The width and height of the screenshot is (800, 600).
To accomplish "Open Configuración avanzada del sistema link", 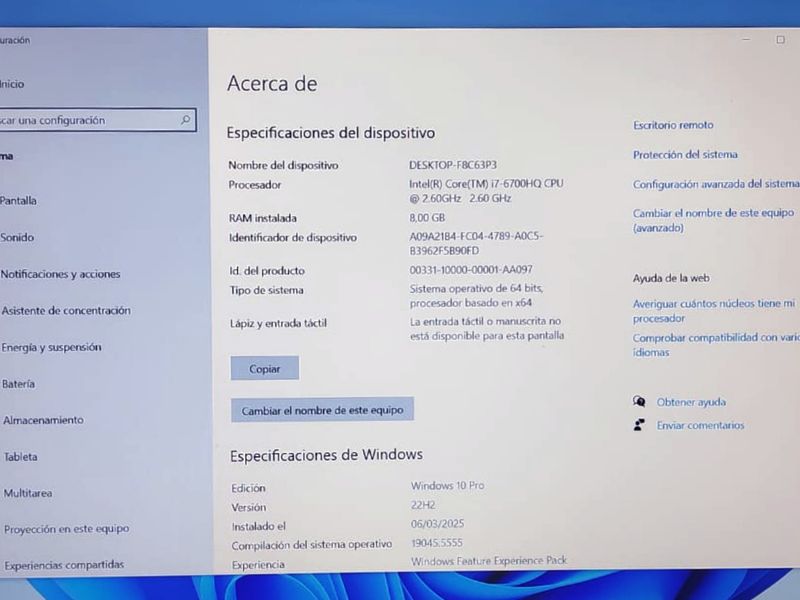I will (716, 184).
